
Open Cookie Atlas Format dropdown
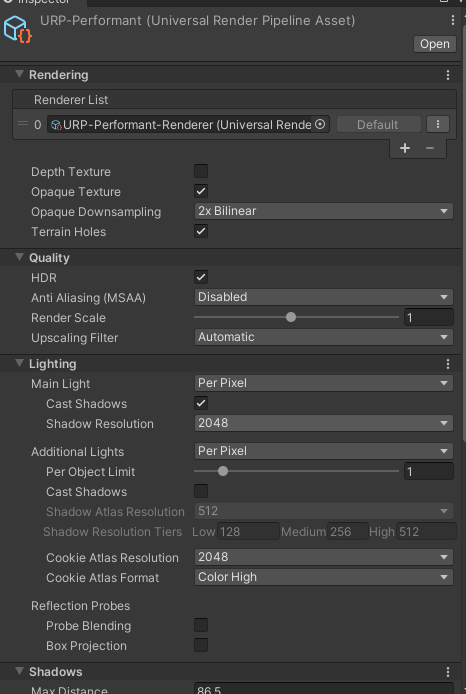tap(324, 577)
